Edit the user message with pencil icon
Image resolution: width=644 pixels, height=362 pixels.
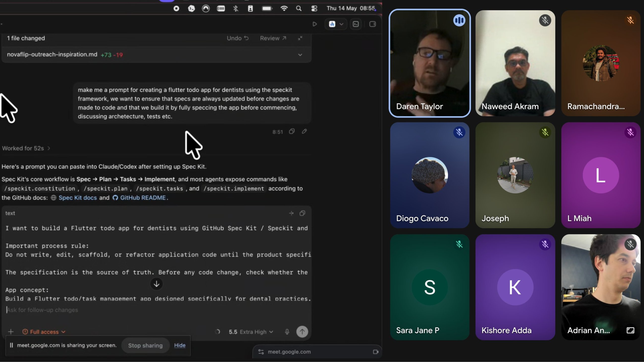click(x=304, y=131)
